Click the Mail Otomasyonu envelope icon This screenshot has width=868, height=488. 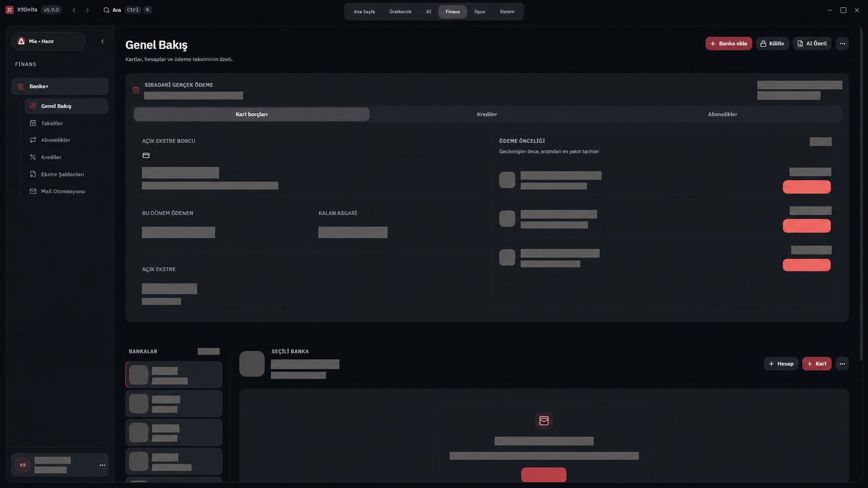click(x=33, y=191)
